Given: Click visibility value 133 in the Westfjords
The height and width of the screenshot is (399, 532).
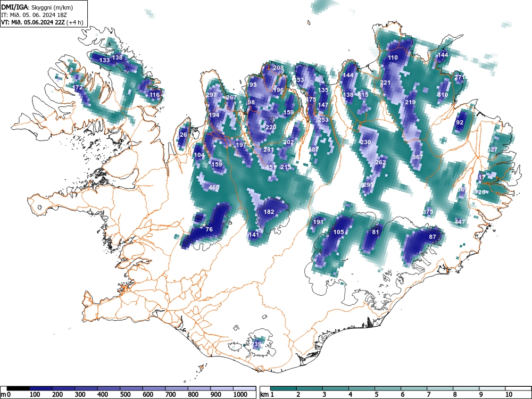Looking at the screenshot, I should click(x=104, y=60).
